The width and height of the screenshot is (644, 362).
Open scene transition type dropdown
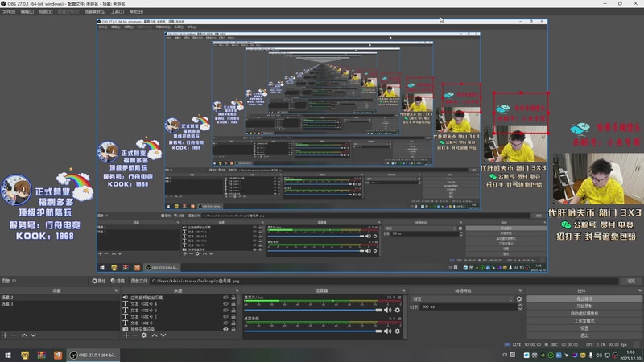(x=462, y=298)
